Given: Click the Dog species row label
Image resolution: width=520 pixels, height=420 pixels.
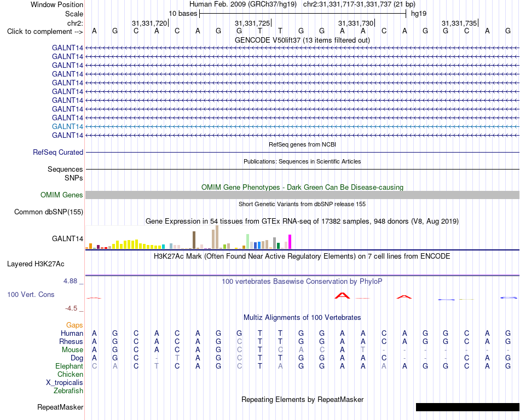Looking at the screenshot, I should (77, 358).
